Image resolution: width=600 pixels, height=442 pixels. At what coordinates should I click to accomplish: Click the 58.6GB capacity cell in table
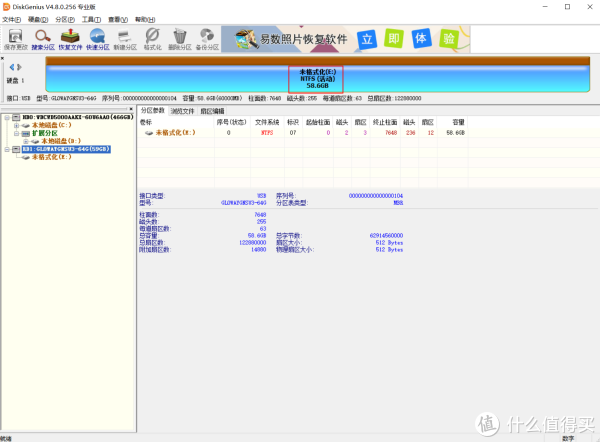[456, 133]
